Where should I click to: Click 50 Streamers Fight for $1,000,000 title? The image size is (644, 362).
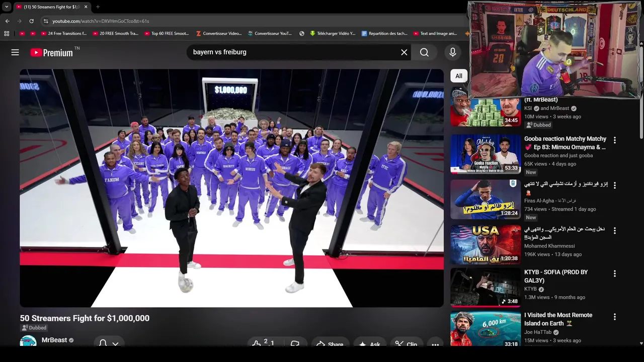pyautogui.click(x=85, y=318)
